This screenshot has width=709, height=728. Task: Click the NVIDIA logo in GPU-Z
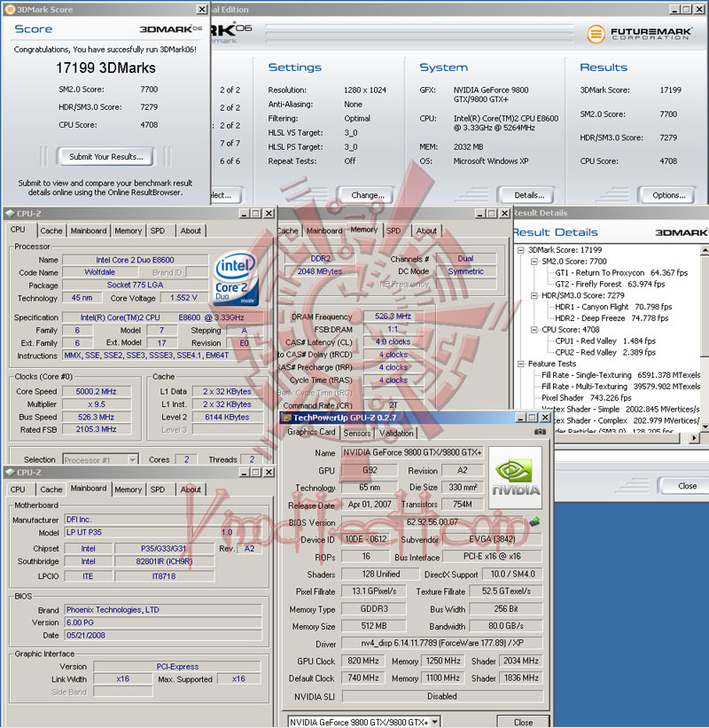coord(516,477)
